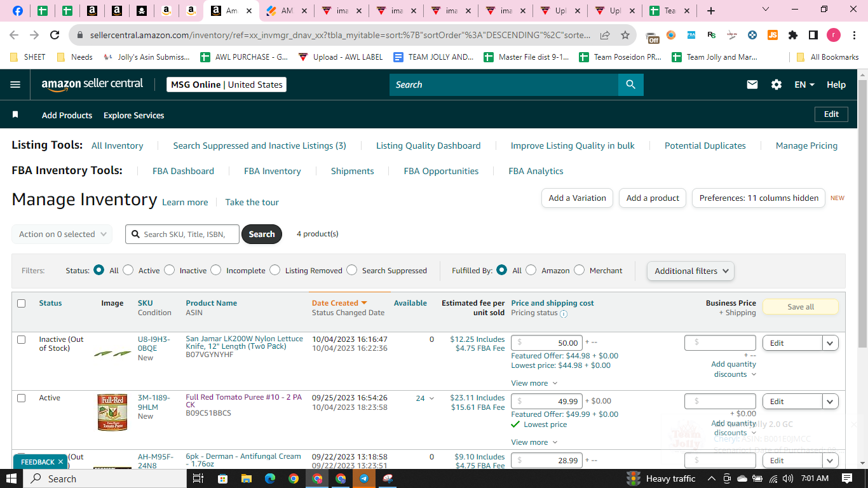This screenshot has height=488, width=868.
Task: Expand the Additional filters dropdown
Action: click(x=691, y=271)
